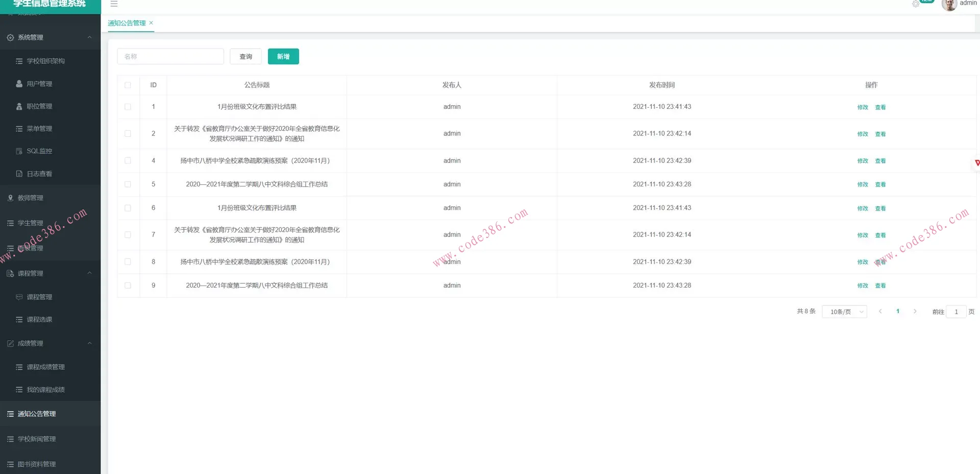Open the 10条/页 page size dropdown
The width and height of the screenshot is (980, 474).
coord(844,312)
